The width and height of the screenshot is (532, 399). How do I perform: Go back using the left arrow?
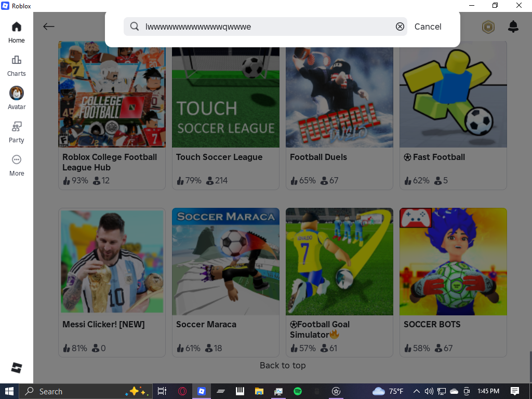[x=48, y=26]
